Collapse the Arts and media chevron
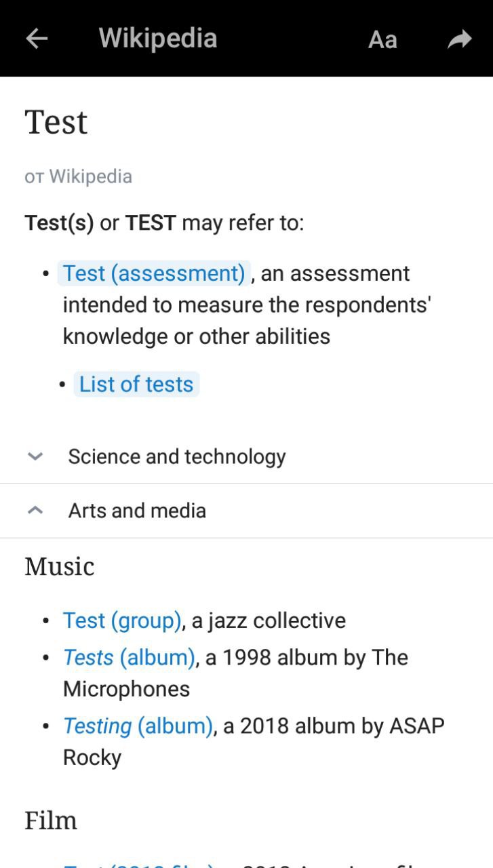 (x=35, y=511)
